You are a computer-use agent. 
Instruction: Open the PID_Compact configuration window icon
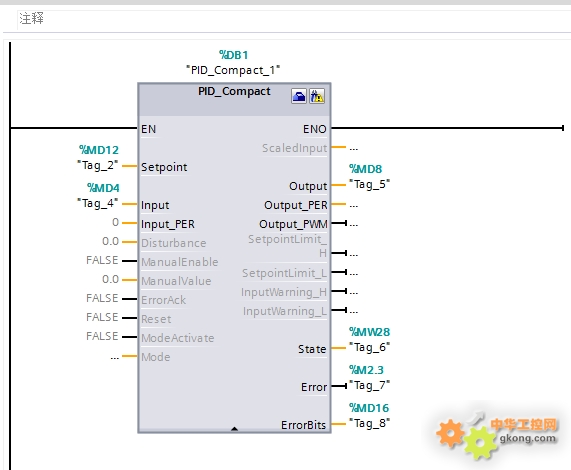coord(299,96)
